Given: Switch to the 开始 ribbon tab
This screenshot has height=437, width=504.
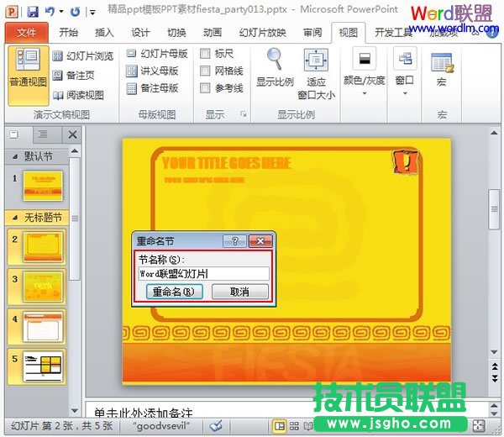Looking at the screenshot, I should (x=69, y=33).
